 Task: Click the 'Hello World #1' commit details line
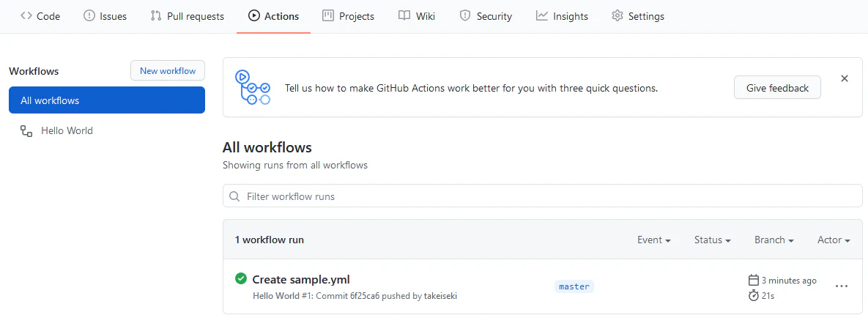pos(355,295)
